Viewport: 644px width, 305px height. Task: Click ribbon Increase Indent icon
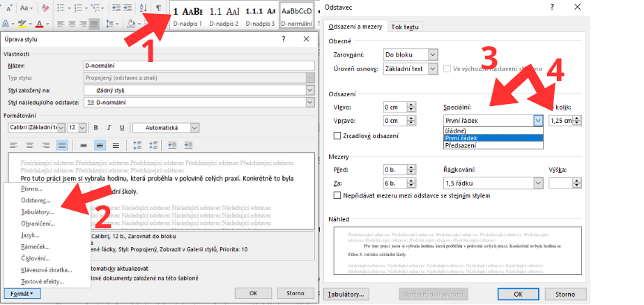pyautogui.click(x=128, y=8)
